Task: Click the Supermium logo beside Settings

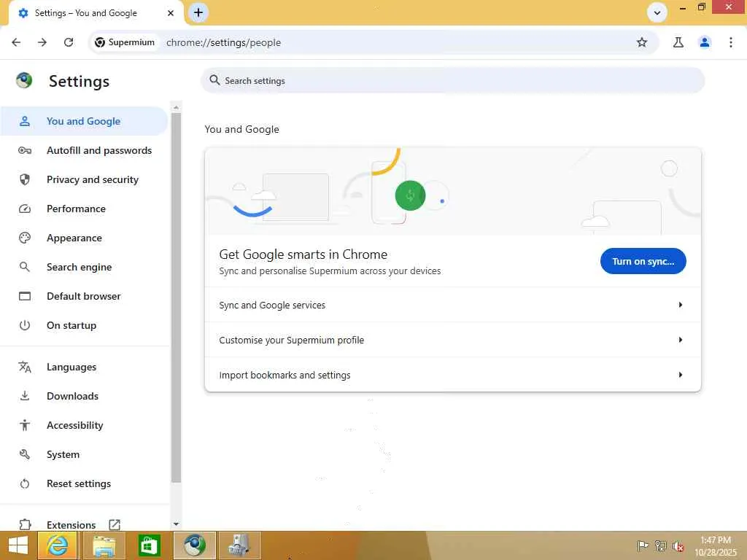Action: click(x=24, y=80)
